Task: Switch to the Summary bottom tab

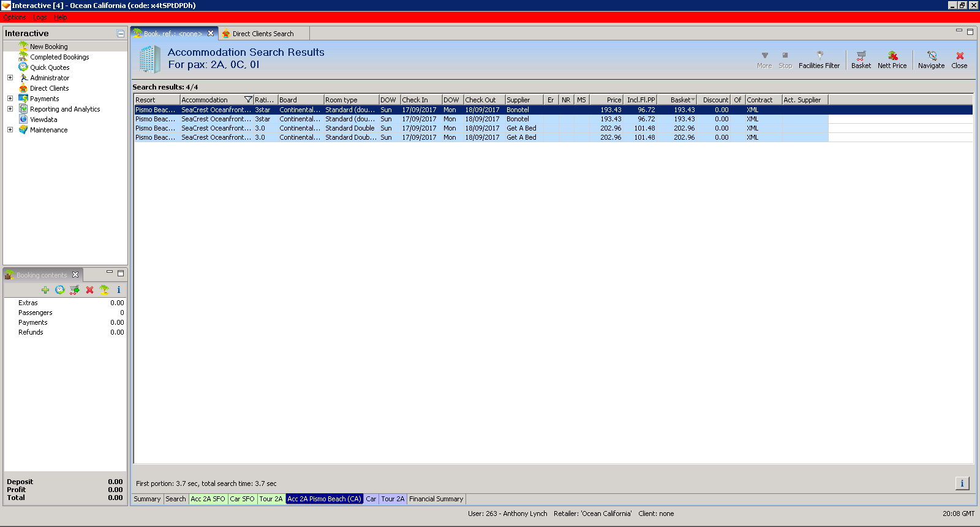Action: point(147,499)
